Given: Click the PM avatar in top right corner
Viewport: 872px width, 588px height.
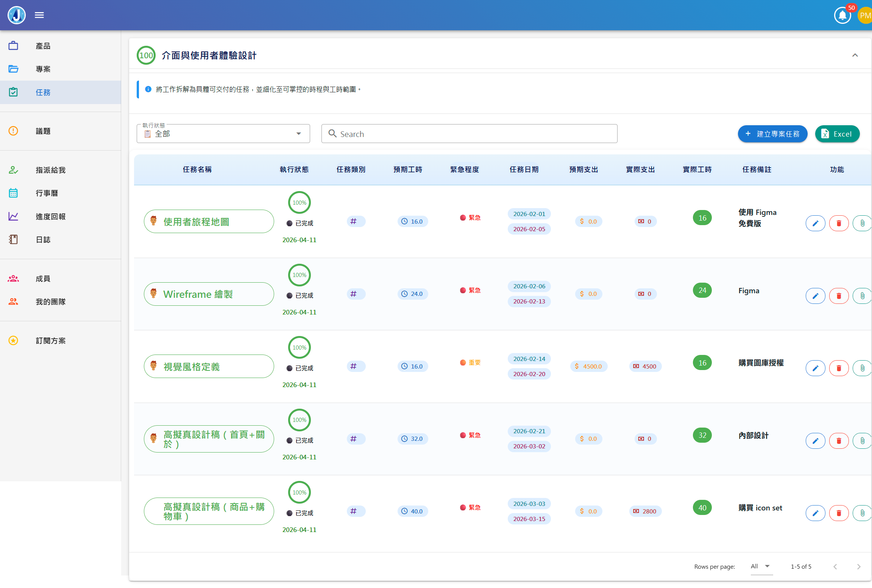Looking at the screenshot, I should tap(865, 15).
